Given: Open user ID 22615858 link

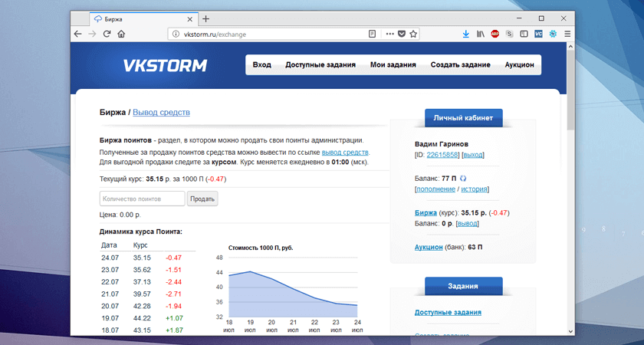Looking at the screenshot, I should click(x=443, y=155).
